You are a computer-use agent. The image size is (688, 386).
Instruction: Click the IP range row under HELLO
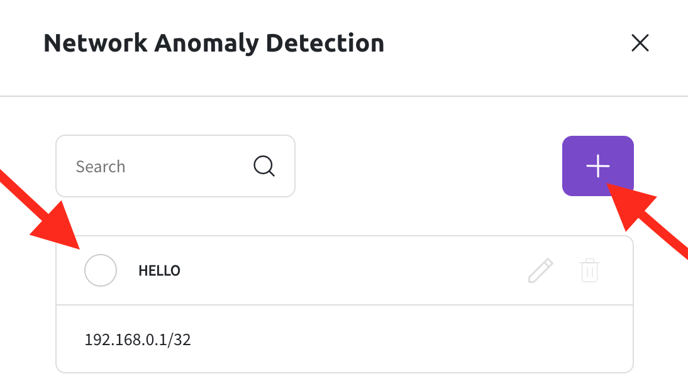[x=344, y=339]
